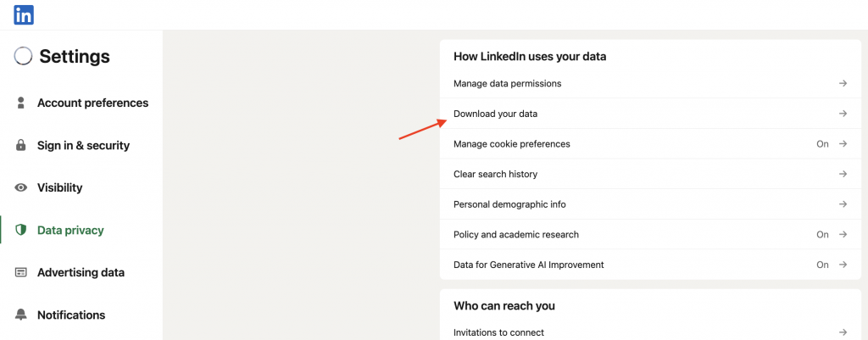Click the LinkedIn logo icon

tap(24, 15)
